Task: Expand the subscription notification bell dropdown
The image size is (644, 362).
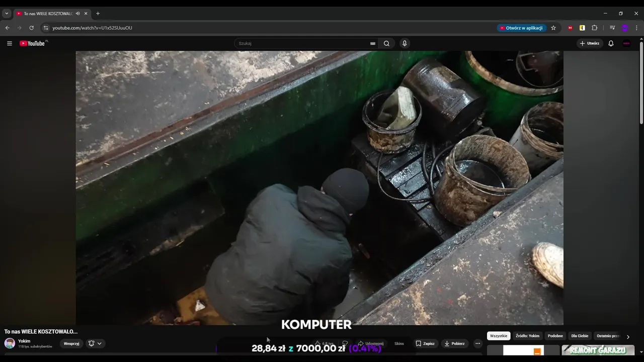Action: (x=95, y=343)
